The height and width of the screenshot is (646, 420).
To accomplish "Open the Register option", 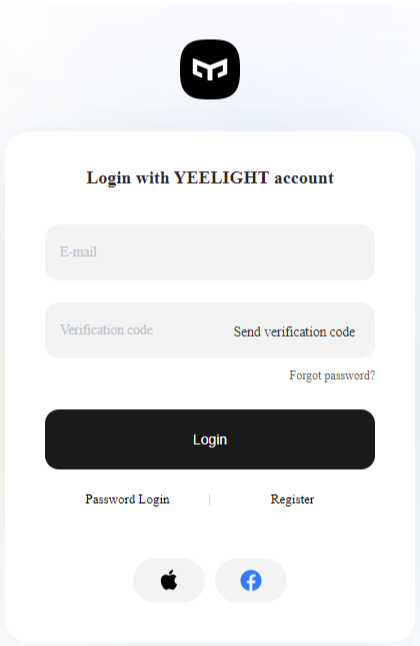I will click(x=292, y=499).
